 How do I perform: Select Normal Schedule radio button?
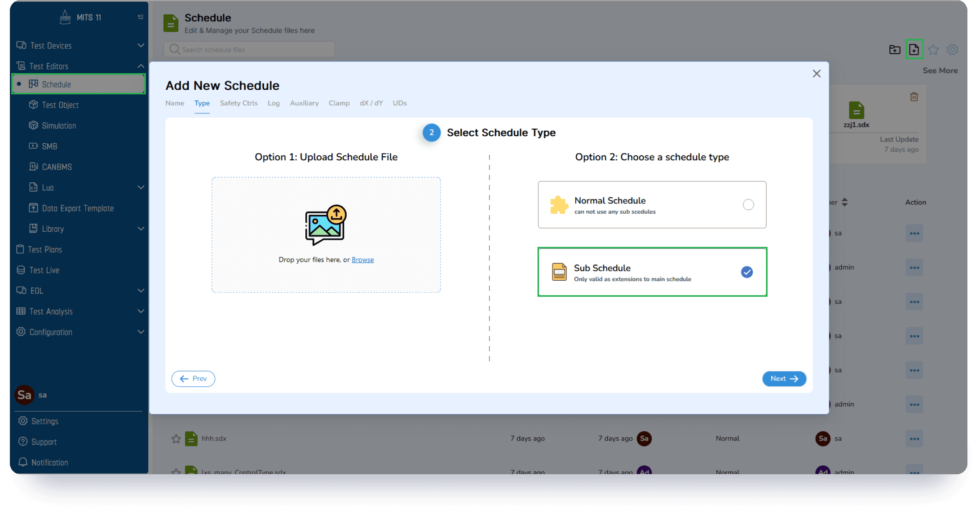click(748, 204)
